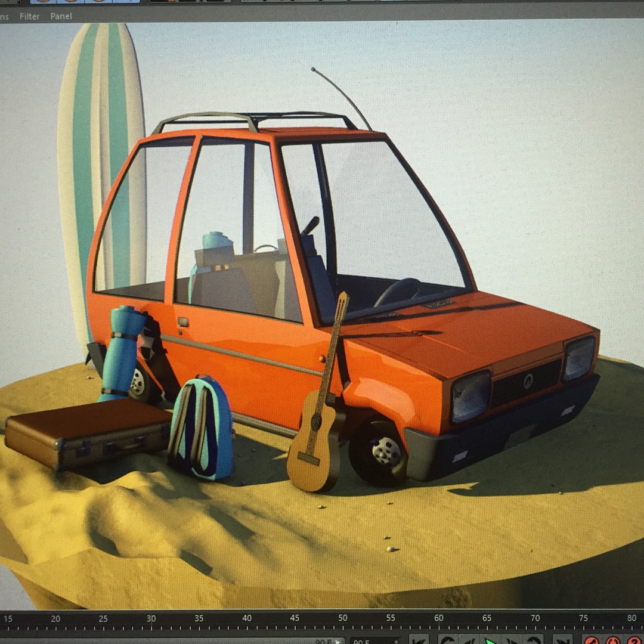Image resolution: width=644 pixels, height=644 pixels.
Task: Jump to frame 80 on the timeline
Action: (631, 618)
